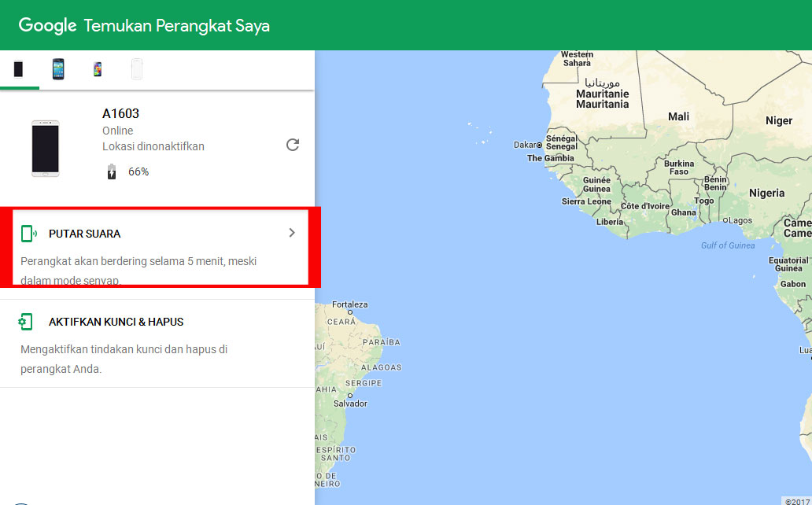This screenshot has height=505, width=812.
Task: Select the first black phone device tab
Action: click(19, 69)
